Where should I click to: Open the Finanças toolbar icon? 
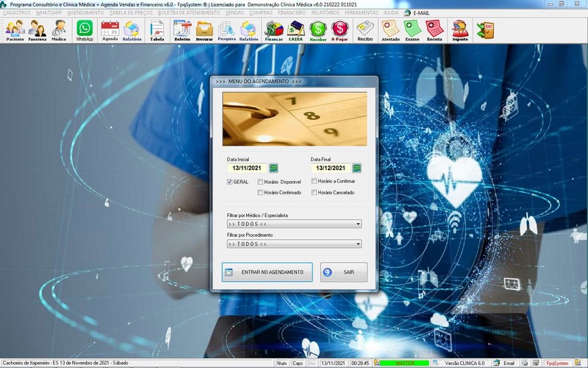pos(273,30)
